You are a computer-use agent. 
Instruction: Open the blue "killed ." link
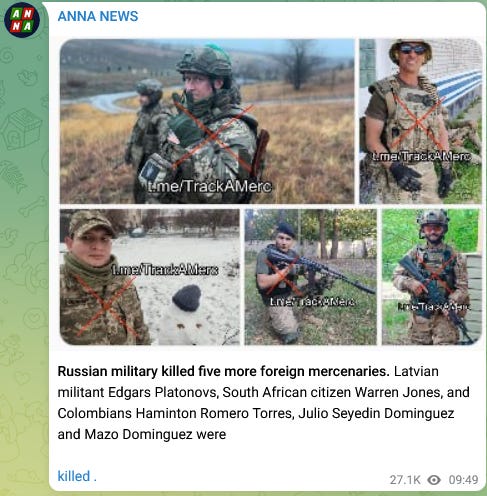click(x=77, y=476)
